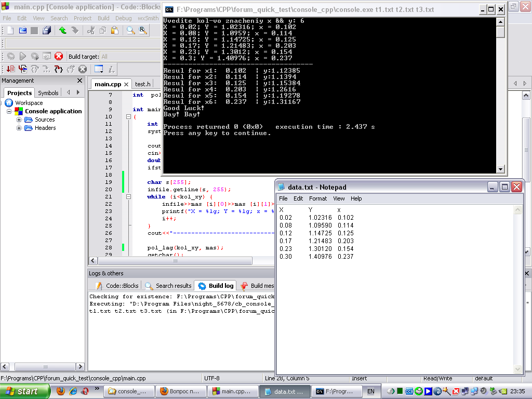Click the Open file toolbar icon

22,31
